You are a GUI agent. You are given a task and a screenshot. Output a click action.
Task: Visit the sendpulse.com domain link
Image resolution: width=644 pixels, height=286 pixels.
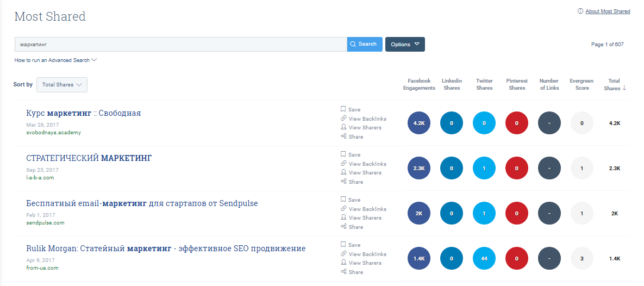[x=45, y=223]
